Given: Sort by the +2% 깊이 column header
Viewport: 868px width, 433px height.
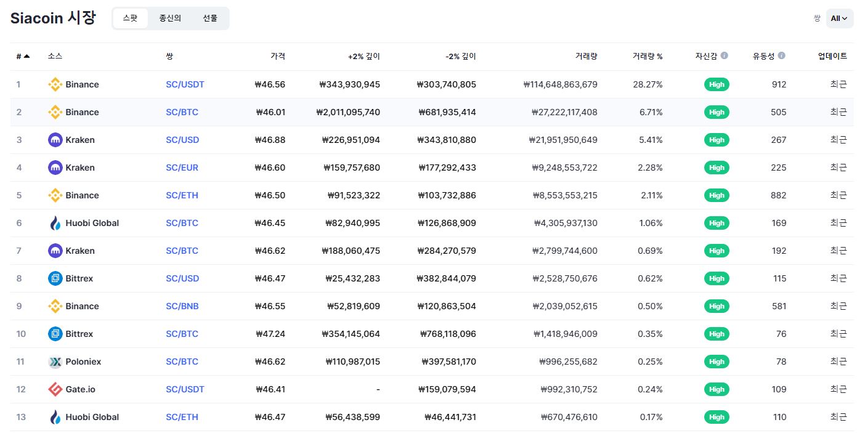Looking at the screenshot, I should tap(364, 56).
